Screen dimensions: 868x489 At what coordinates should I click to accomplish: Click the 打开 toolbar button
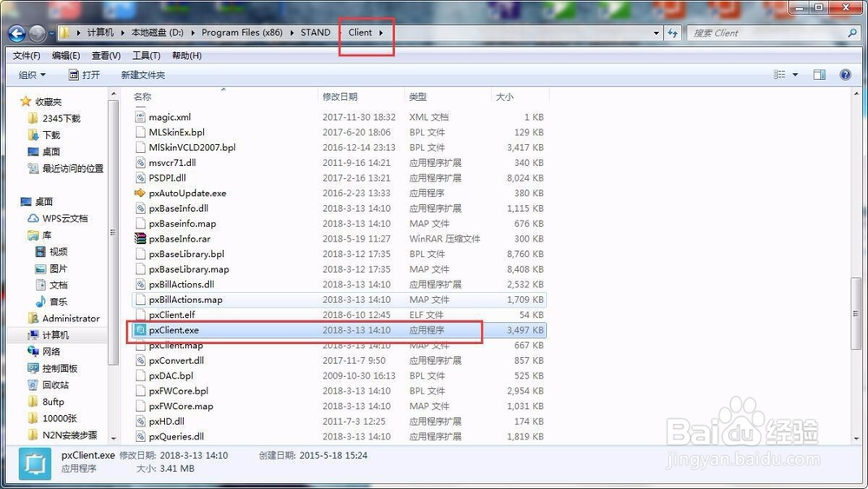pyautogui.click(x=84, y=75)
